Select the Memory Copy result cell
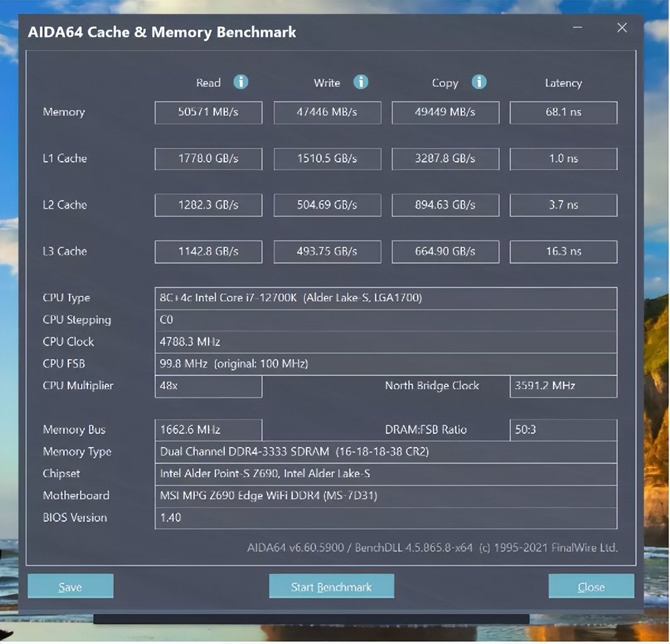The width and height of the screenshot is (670, 644). tap(445, 112)
